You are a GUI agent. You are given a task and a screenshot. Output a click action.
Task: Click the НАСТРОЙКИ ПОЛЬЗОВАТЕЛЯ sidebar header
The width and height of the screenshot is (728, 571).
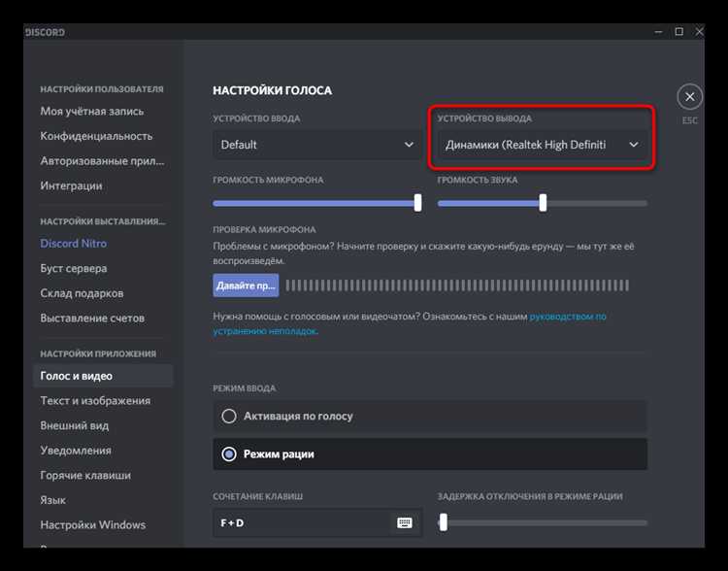[102, 89]
